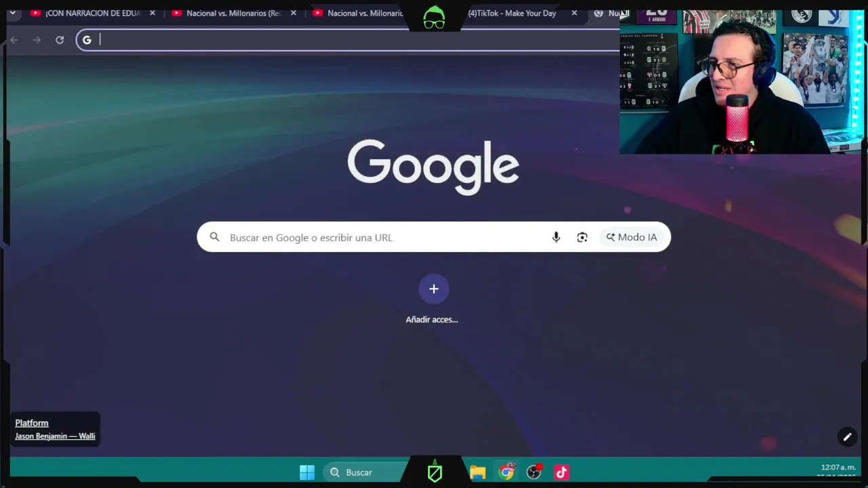Start voice search with microphone icon
This screenshot has height=488, width=868.
pos(556,237)
